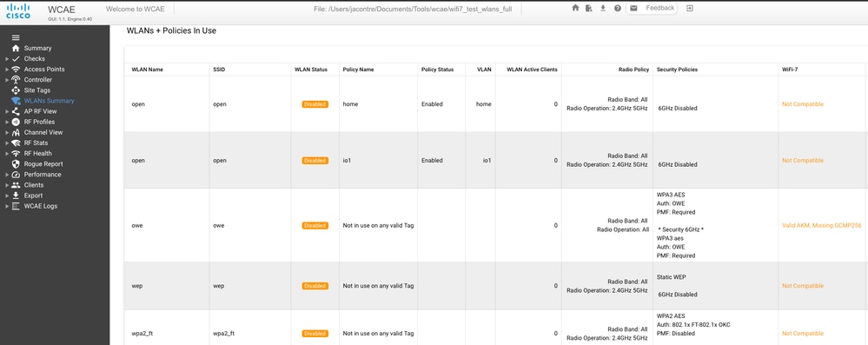Expand the AP RF View tree arrow

[x=7, y=111]
